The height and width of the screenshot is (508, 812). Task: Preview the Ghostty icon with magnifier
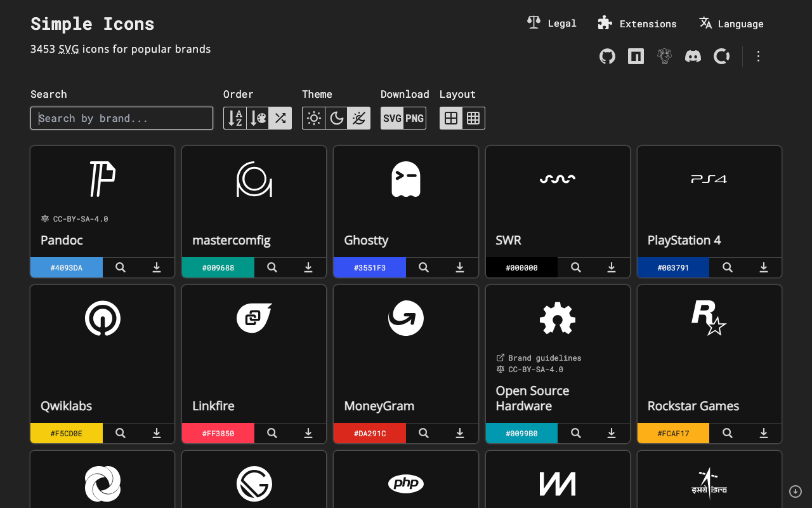tap(424, 267)
